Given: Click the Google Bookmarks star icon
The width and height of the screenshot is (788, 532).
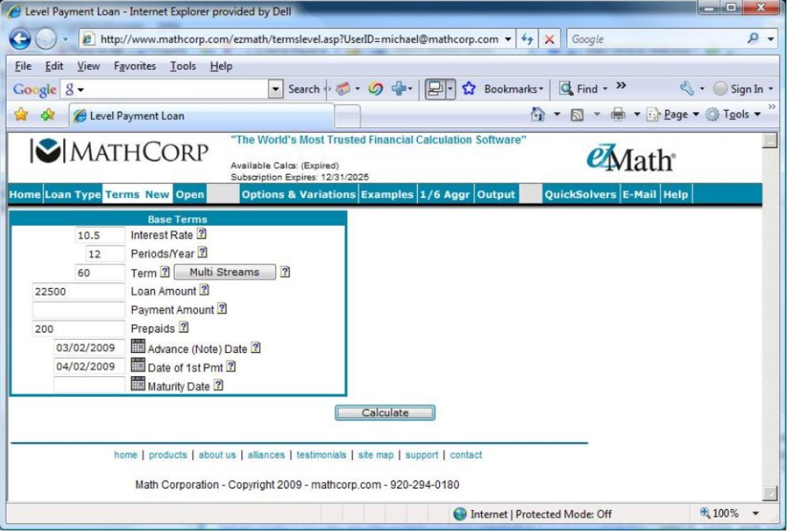Looking at the screenshot, I should pyautogui.click(x=470, y=88).
